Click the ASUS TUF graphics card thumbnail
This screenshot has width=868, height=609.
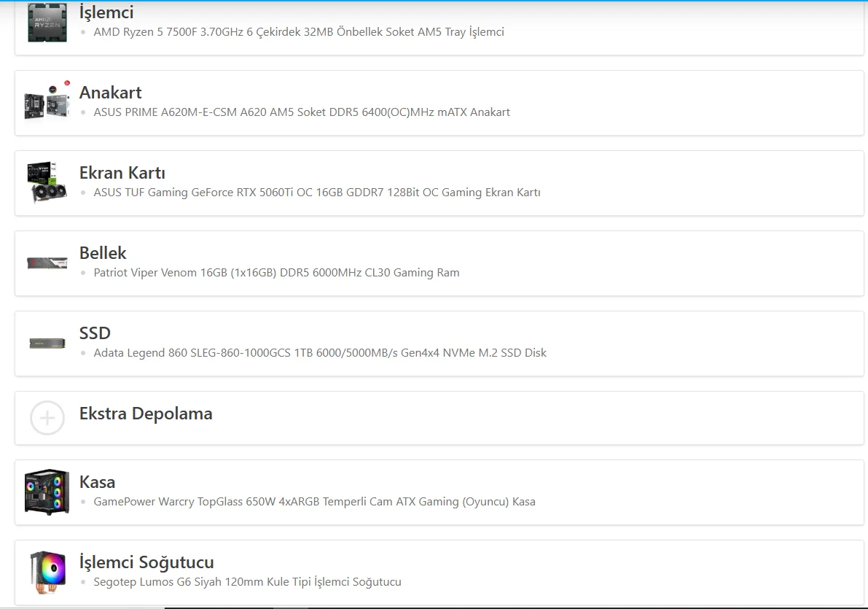click(47, 182)
